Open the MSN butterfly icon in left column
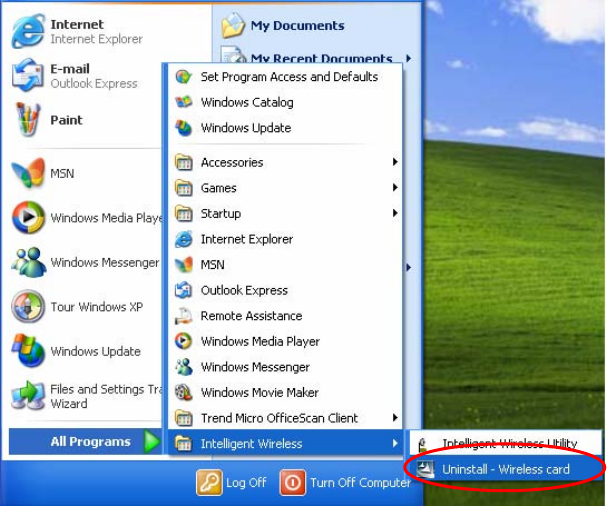This screenshot has width=607, height=506. coord(28,173)
